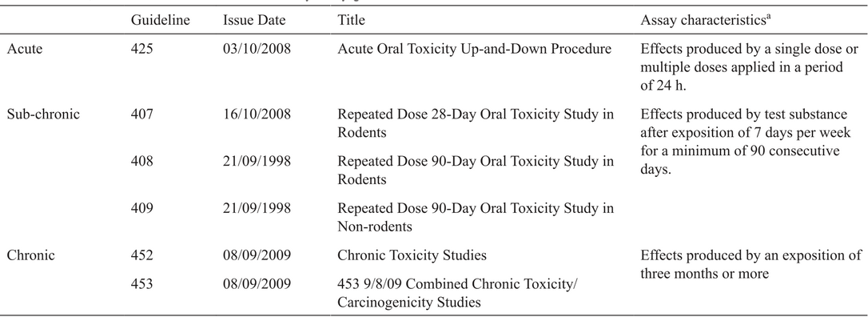The height and width of the screenshot is (317, 868).
Task: Click guideline number 452
Action: (141, 255)
